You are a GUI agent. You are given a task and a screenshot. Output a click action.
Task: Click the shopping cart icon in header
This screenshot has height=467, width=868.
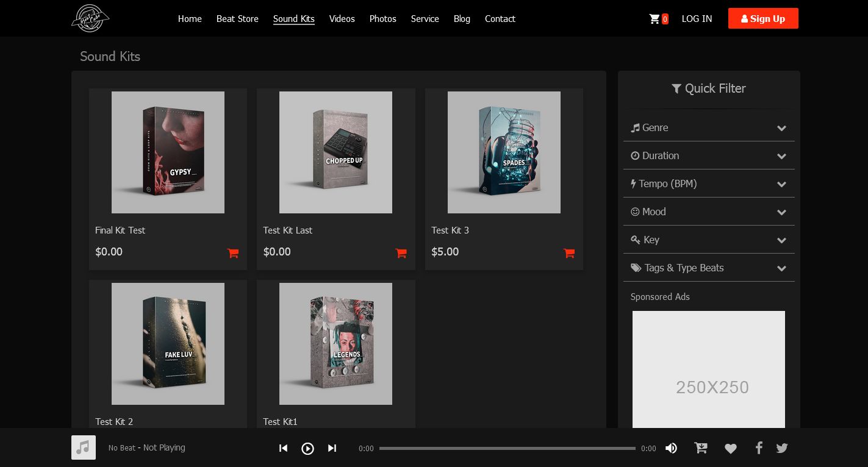pyautogui.click(x=655, y=19)
